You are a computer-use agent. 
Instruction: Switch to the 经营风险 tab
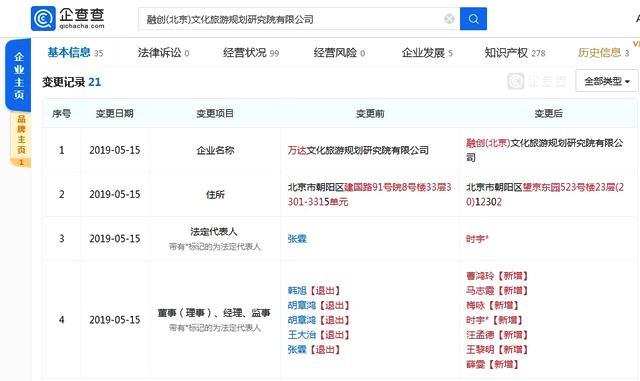point(339,53)
